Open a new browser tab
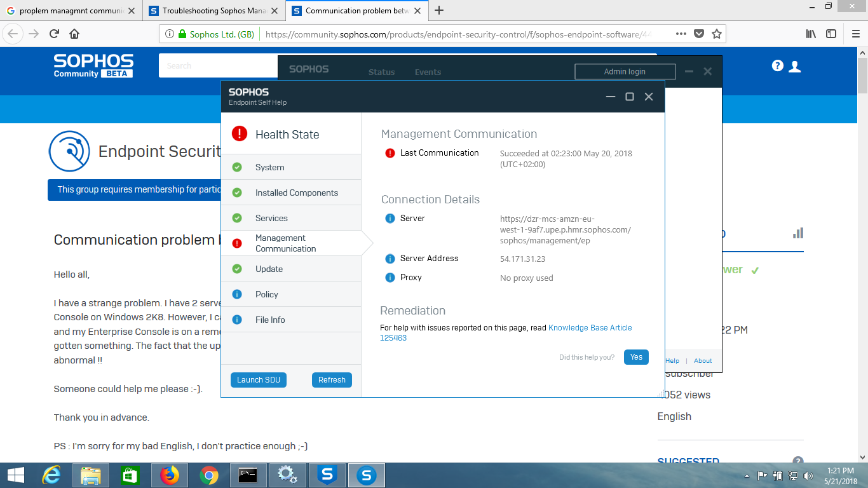 [x=439, y=10]
